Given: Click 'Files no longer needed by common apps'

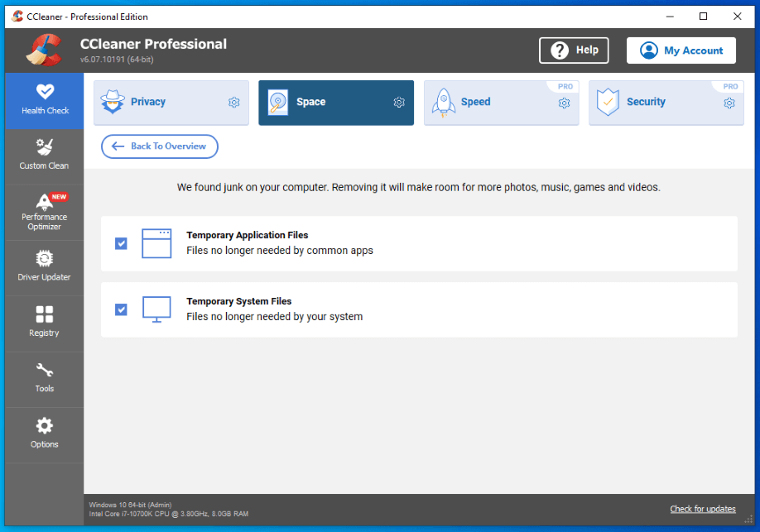Looking at the screenshot, I should click(x=280, y=251).
